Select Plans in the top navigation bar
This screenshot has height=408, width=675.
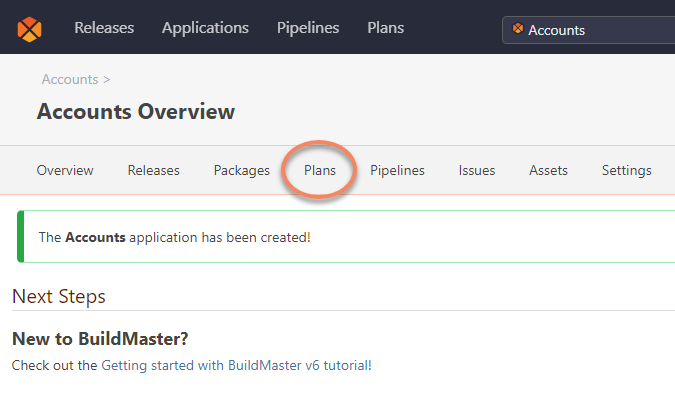click(386, 28)
